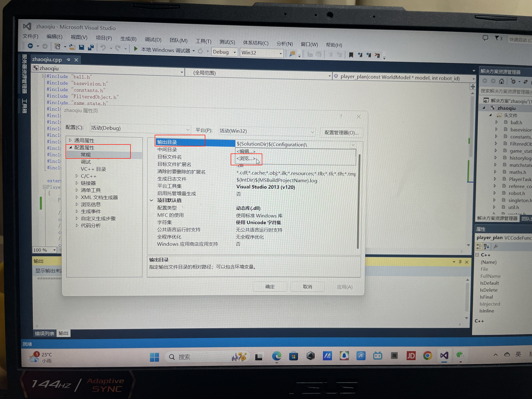Screen dimensions: 532x399
Task: Click the 配置管理器(O)... button
Action: (341, 133)
